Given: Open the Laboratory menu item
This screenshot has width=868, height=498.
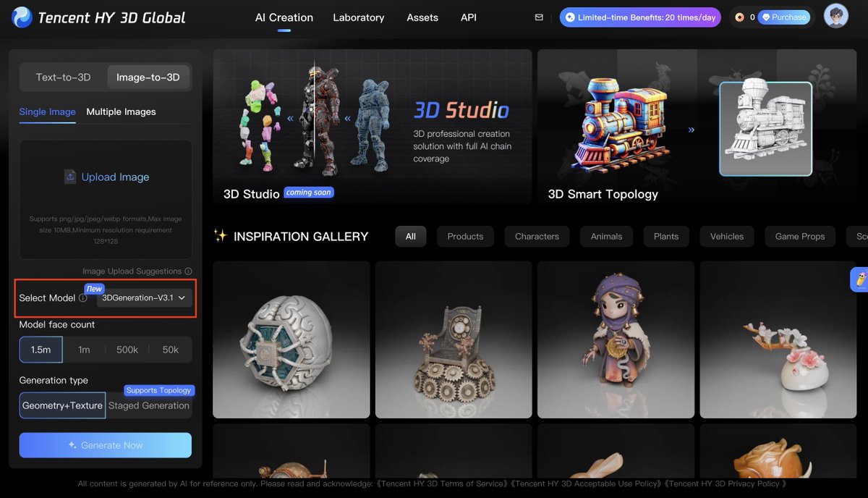Looking at the screenshot, I should (359, 17).
